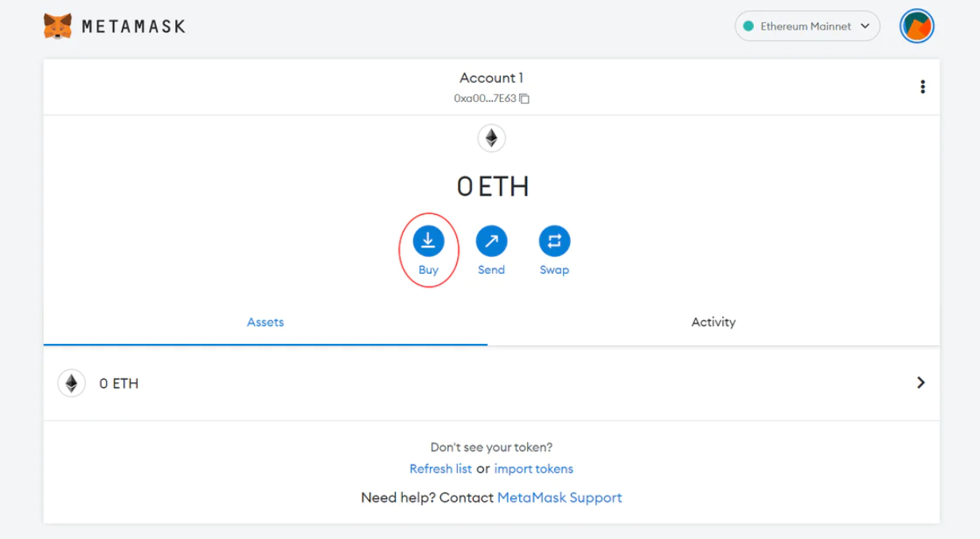Open the account avatar menu

[916, 26]
